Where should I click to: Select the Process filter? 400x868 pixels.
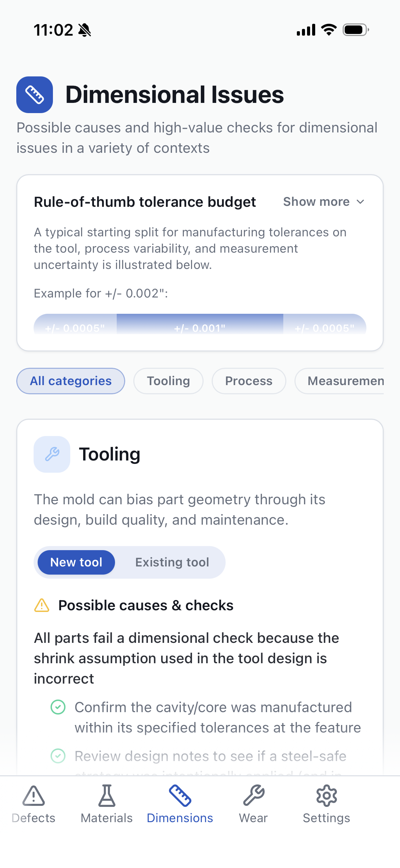click(249, 381)
